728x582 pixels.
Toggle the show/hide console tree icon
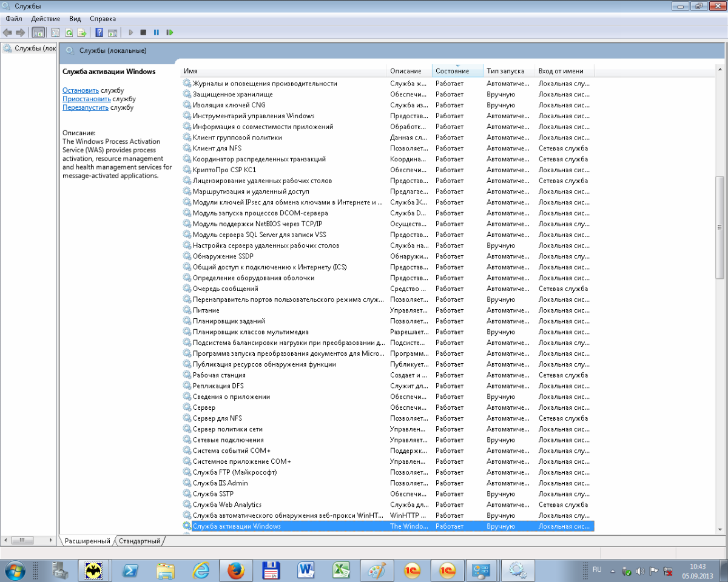(x=38, y=32)
